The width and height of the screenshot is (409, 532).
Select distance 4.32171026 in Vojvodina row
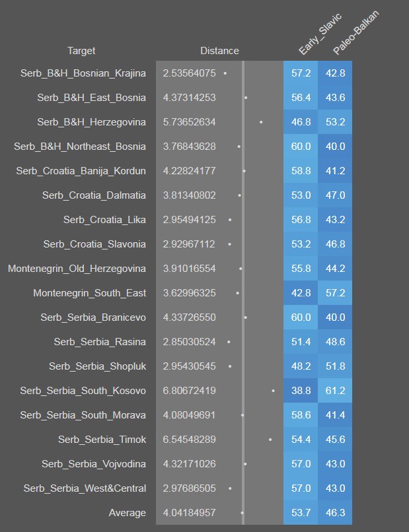click(x=190, y=464)
